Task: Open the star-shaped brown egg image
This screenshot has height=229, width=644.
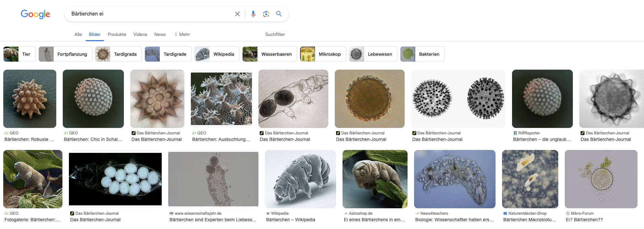Action: tap(157, 99)
